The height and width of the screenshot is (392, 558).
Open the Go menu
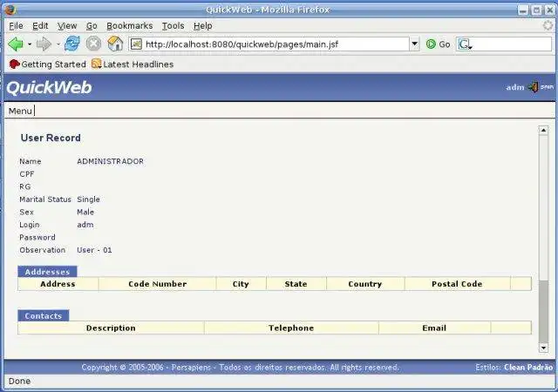pyautogui.click(x=92, y=26)
